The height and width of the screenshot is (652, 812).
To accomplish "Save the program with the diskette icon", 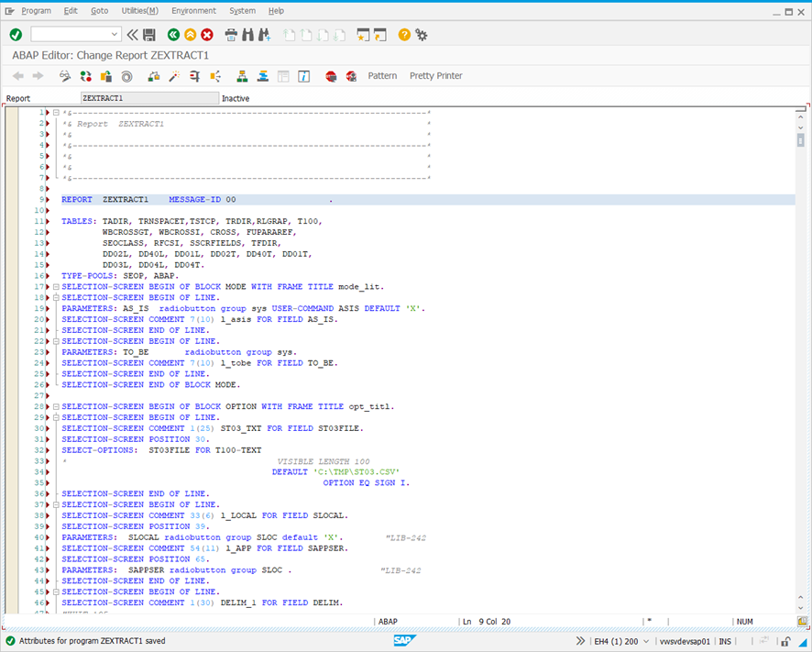I will coord(149,35).
